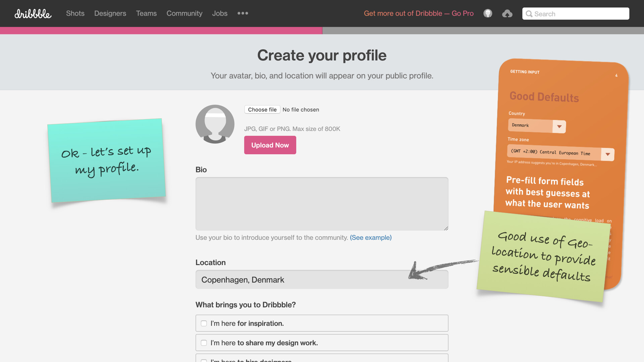The height and width of the screenshot is (362, 644).
Task: Expand the Denmark country dropdown arrow
Action: click(559, 127)
